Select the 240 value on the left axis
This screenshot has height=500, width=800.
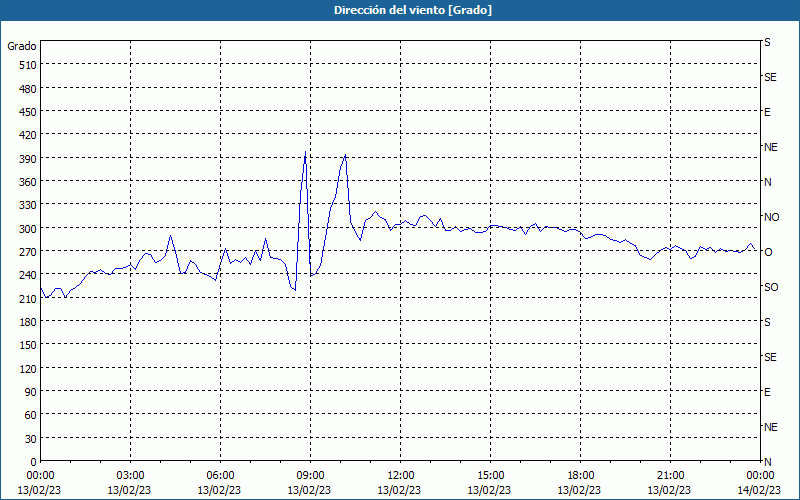(x=28, y=275)
